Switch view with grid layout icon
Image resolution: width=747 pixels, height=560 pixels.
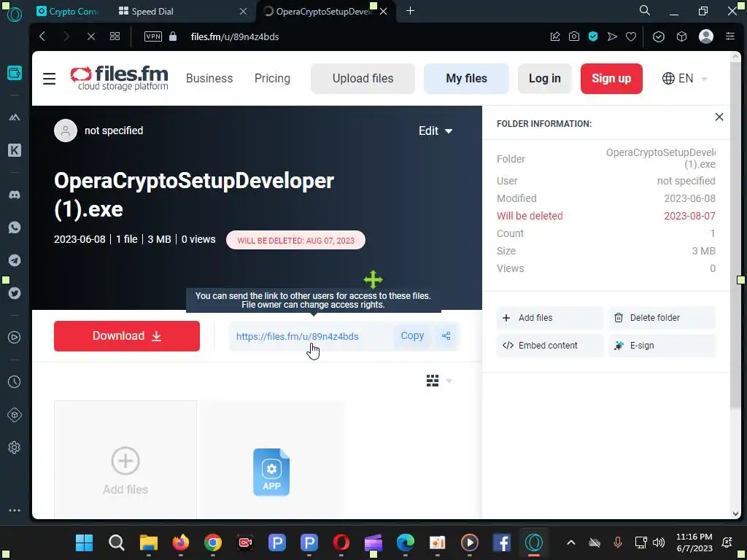[x=433, y=381]
